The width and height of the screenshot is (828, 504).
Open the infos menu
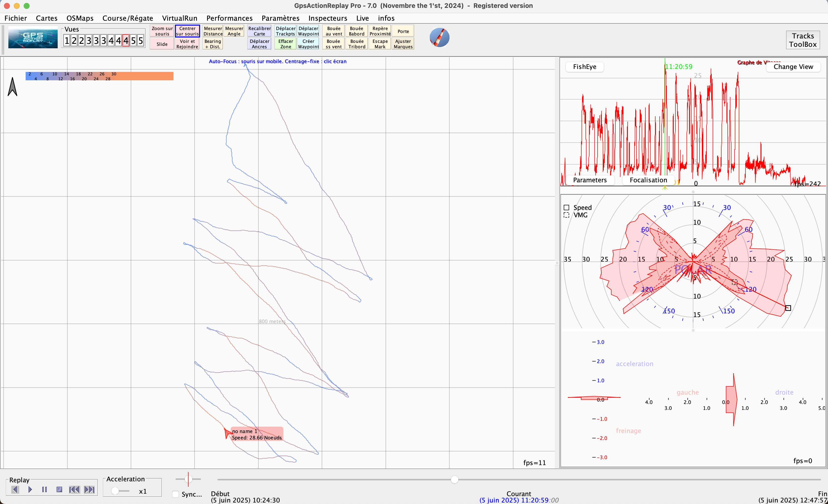click(386, 18)
